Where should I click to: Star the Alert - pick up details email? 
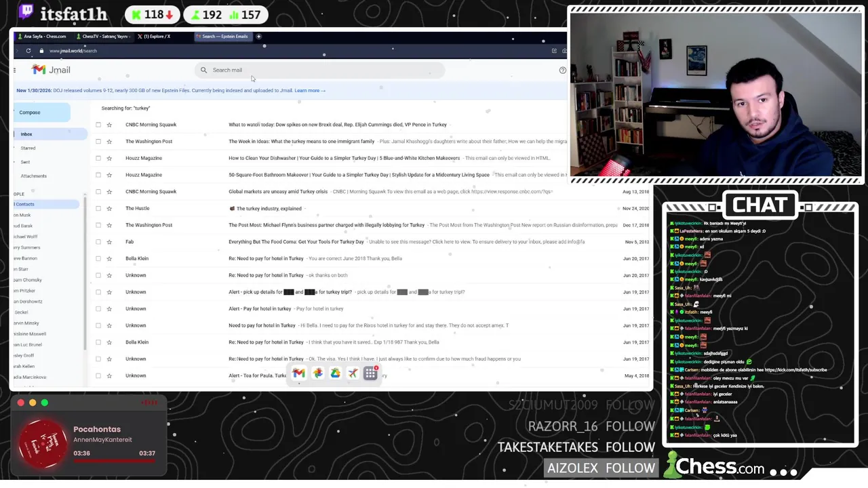(x=109, y=292)
